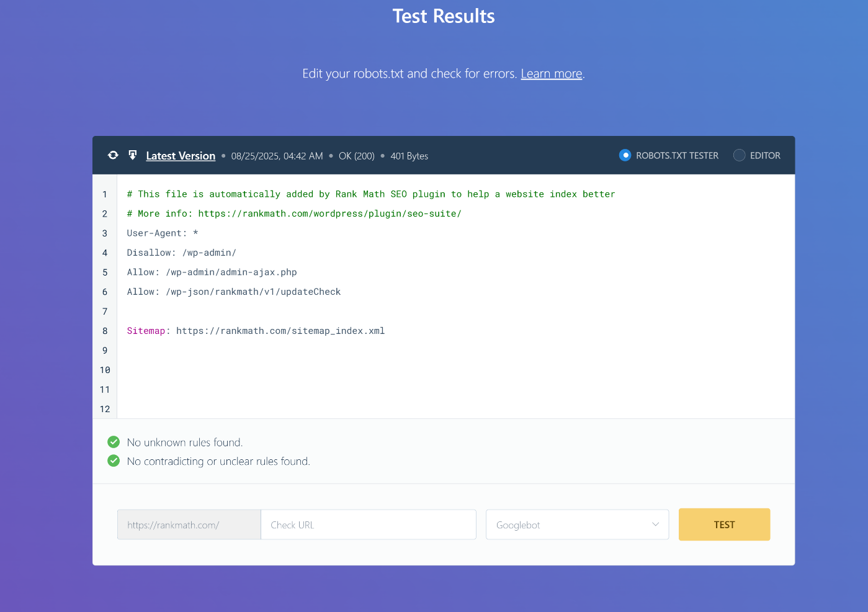The width and height of the screenshot is (868, 612).
Task: Expand the Googlebot user-agent dropdown
Action: tap(577, 524)
